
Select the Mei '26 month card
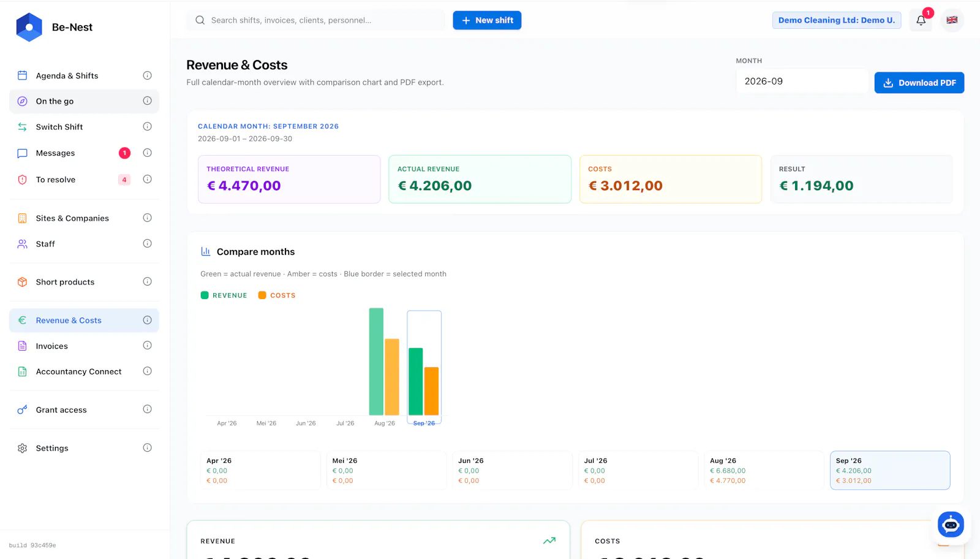386,470
